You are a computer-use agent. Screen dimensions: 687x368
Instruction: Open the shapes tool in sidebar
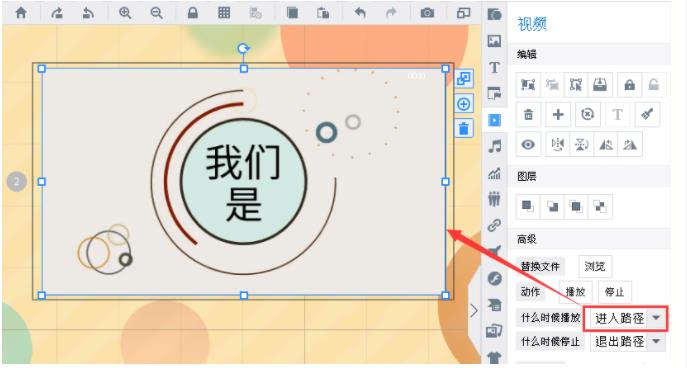pyautogui.click(x=494, y=14)
